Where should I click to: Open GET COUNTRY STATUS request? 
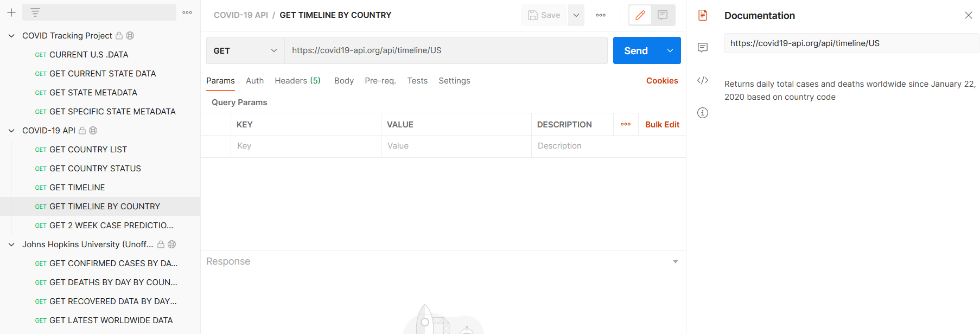(95, 169)
